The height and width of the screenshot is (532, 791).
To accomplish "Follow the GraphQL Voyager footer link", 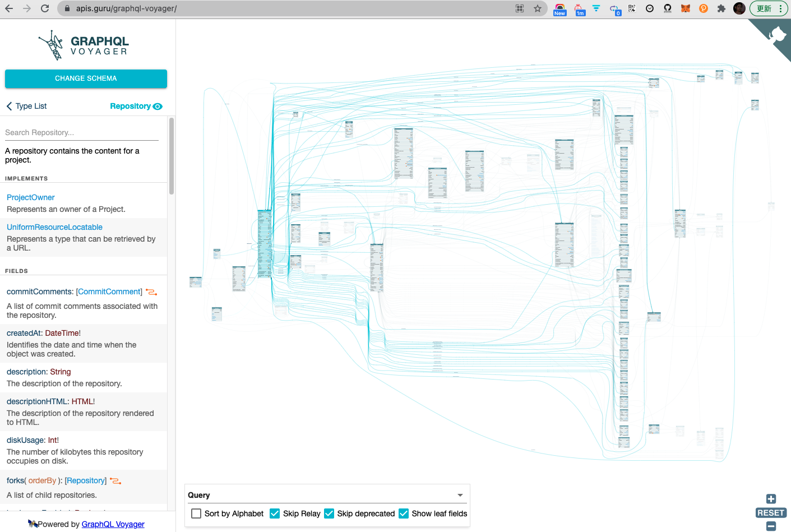I will click(113, 524).
